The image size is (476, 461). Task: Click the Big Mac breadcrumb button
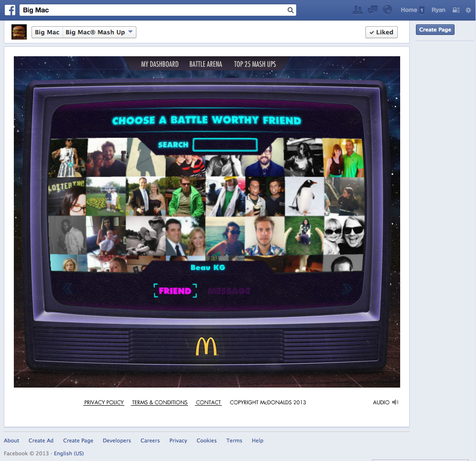pyautogui.click(x=47, y=32)
